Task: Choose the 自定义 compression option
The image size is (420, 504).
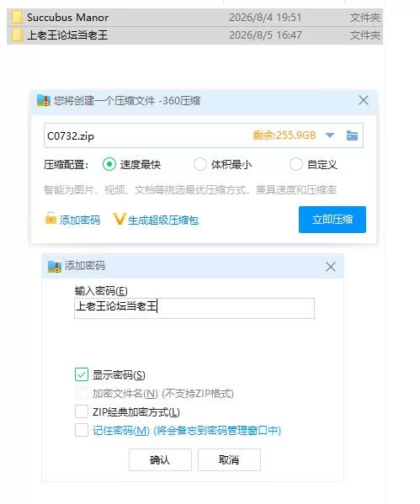Action: [296, 164]
